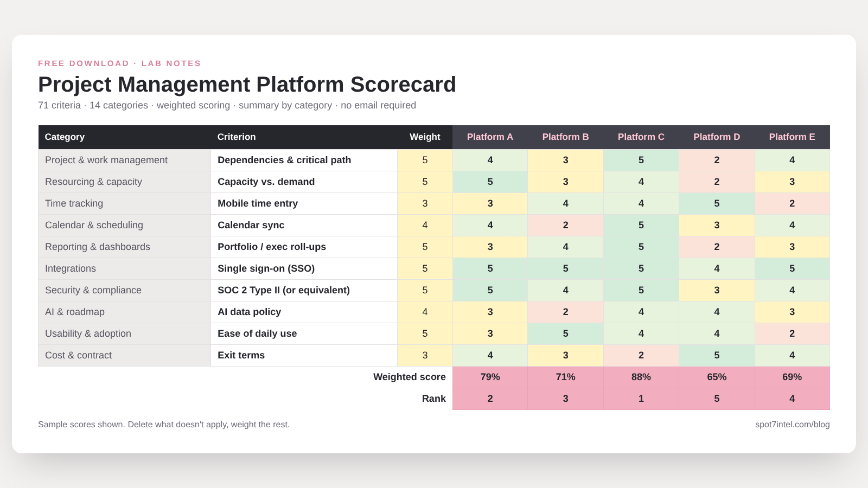
Task: Click Platform E's 69% weighted score
Action: point(792,377)
